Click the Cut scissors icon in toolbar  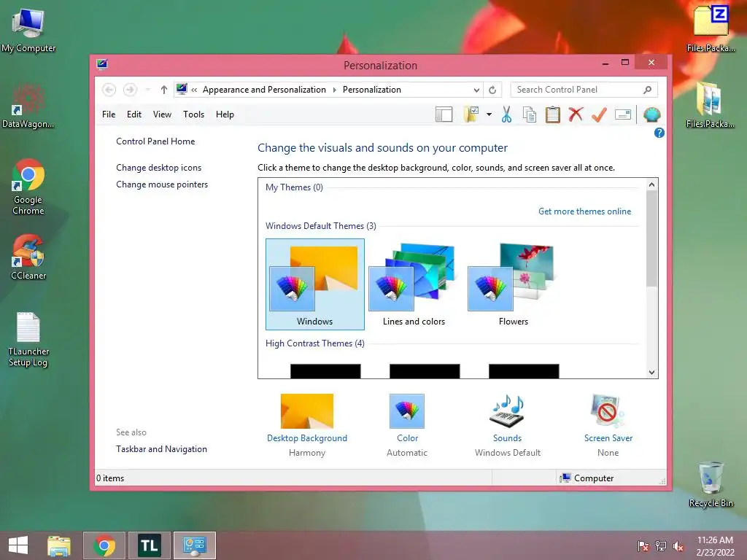(x=506, y=114)
